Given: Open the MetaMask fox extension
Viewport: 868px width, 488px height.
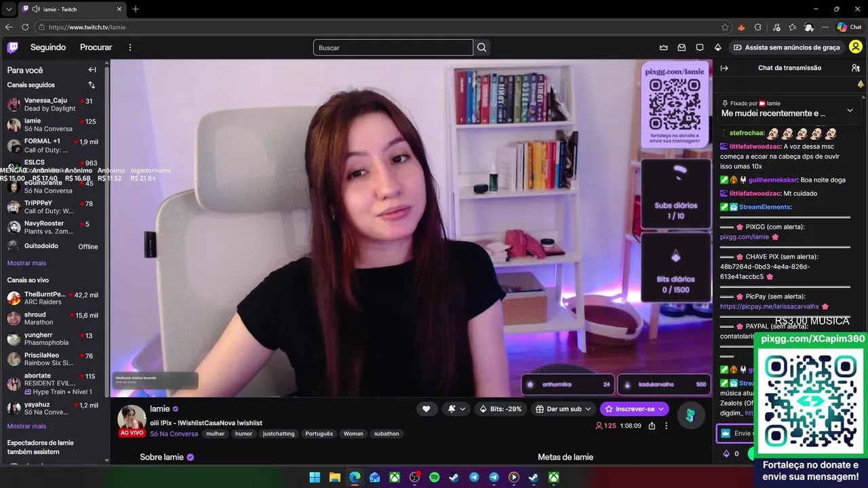Looking at the screenshot, I should 741,27.
